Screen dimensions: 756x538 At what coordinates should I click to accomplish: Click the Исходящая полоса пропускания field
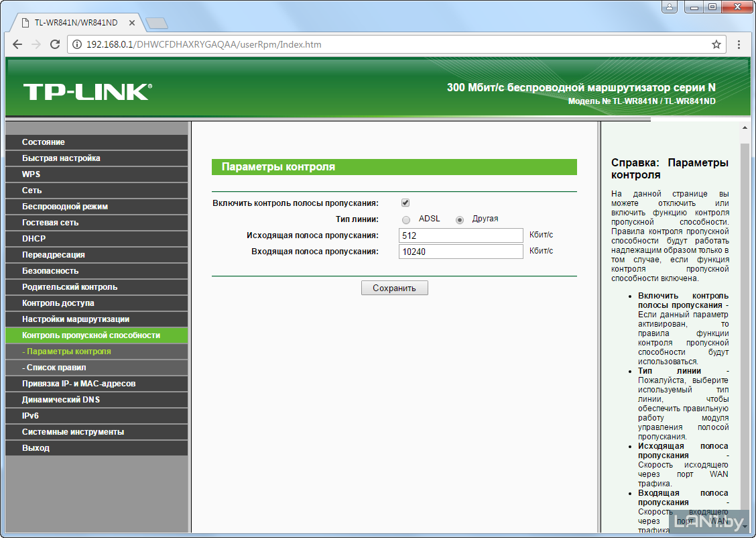pyautogui.click(x=461, y=235)
